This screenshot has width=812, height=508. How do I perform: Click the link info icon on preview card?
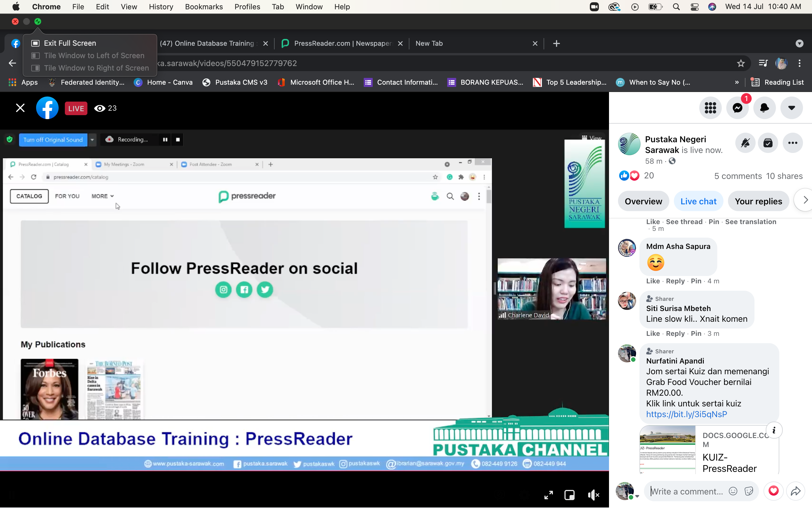(x=774, y=430)
